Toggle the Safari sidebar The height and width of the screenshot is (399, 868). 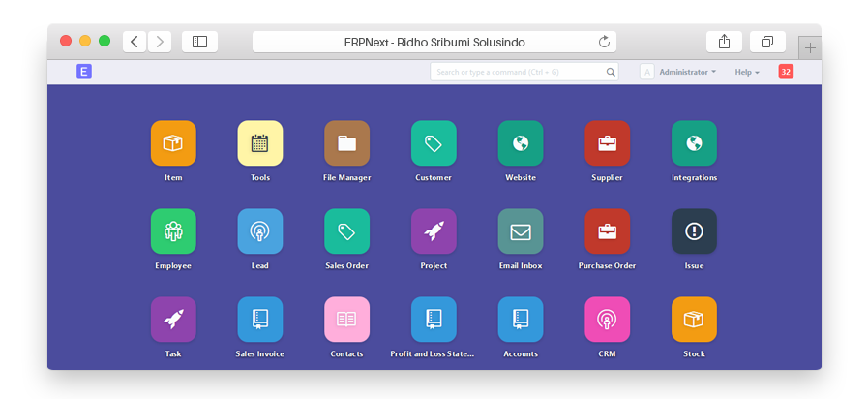200,42
